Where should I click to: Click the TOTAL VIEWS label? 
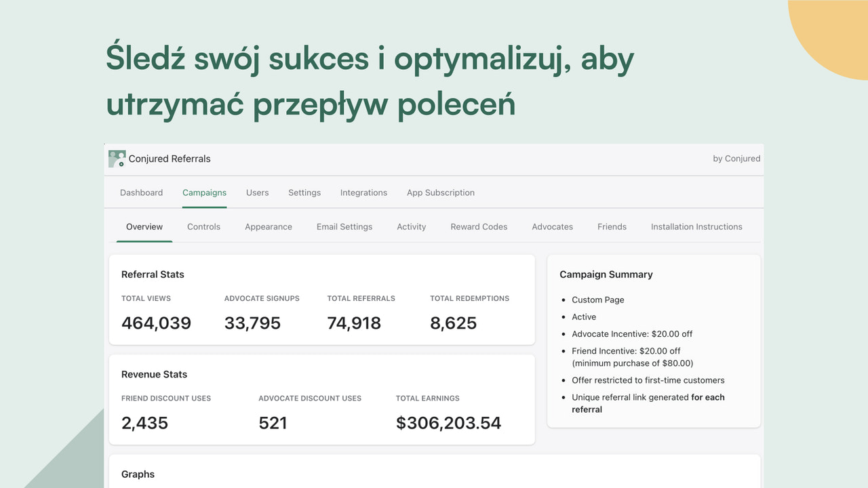click(146, 298)
